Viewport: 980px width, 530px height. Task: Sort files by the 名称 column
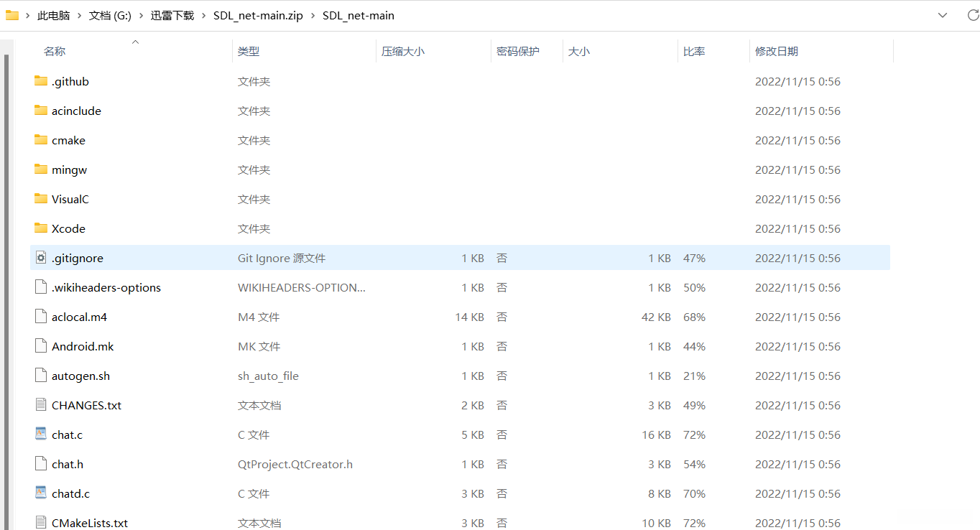[x=55, y=51]
